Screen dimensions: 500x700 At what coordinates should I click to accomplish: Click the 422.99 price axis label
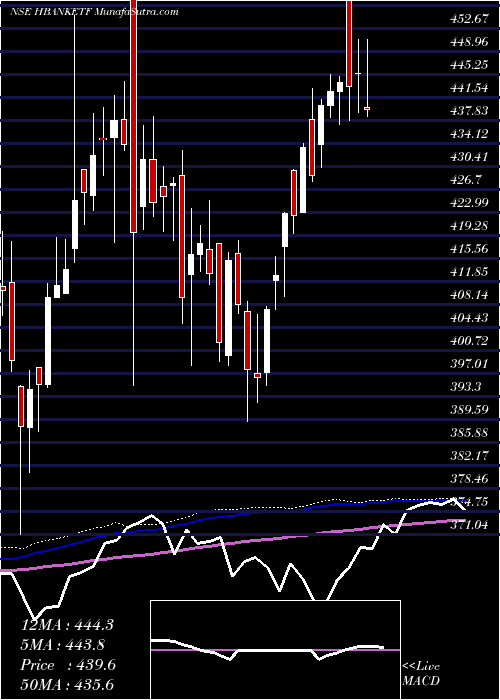pos(468,203)
